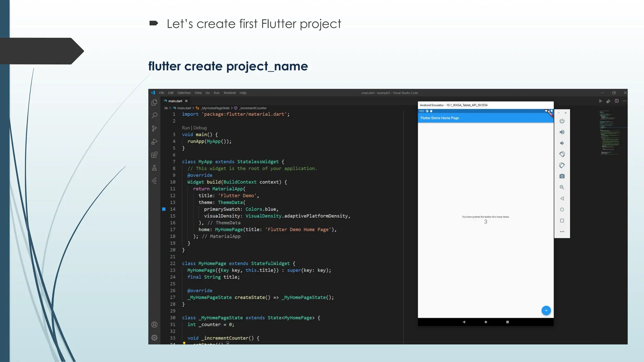Open the Source Control view
The image size is (644, 362).
point(154,129)
